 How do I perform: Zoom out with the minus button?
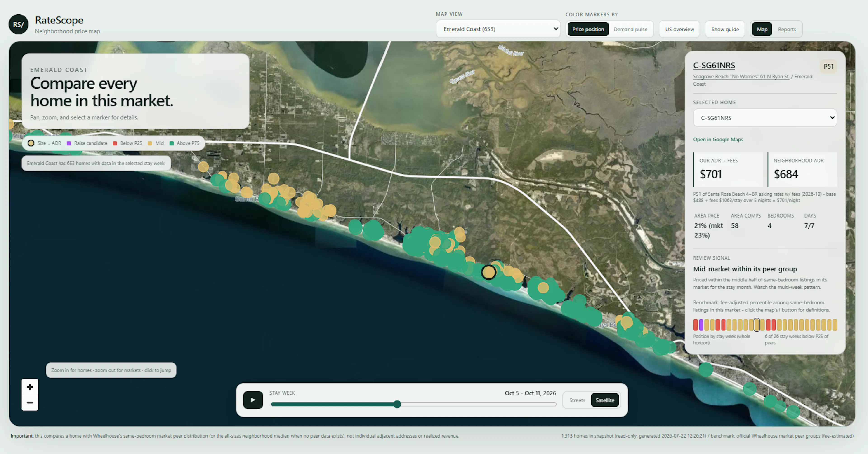click(x=30, y=403)
